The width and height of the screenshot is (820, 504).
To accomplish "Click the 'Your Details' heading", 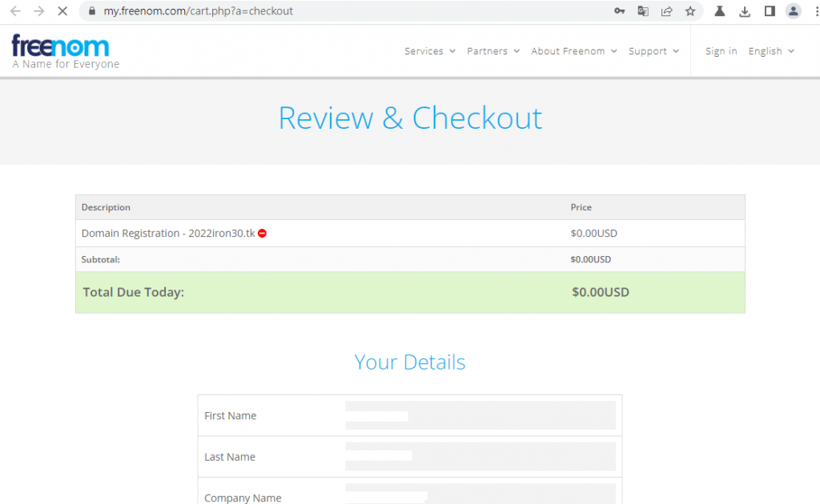I will (410, 362).
